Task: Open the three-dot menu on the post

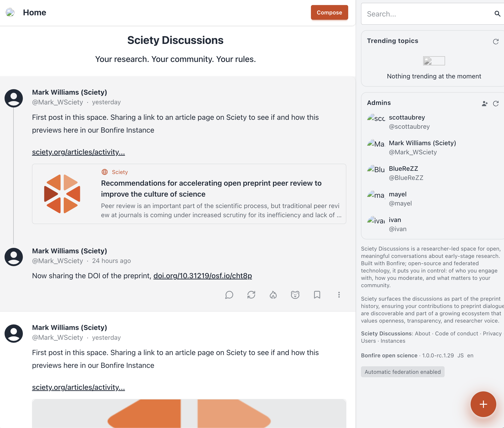Action: pos(339,295)
